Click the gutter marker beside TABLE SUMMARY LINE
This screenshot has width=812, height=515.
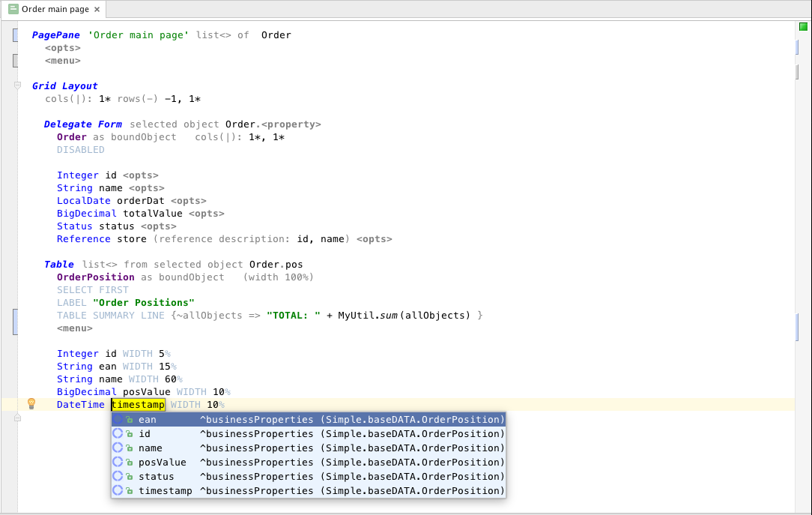[15, 322]
